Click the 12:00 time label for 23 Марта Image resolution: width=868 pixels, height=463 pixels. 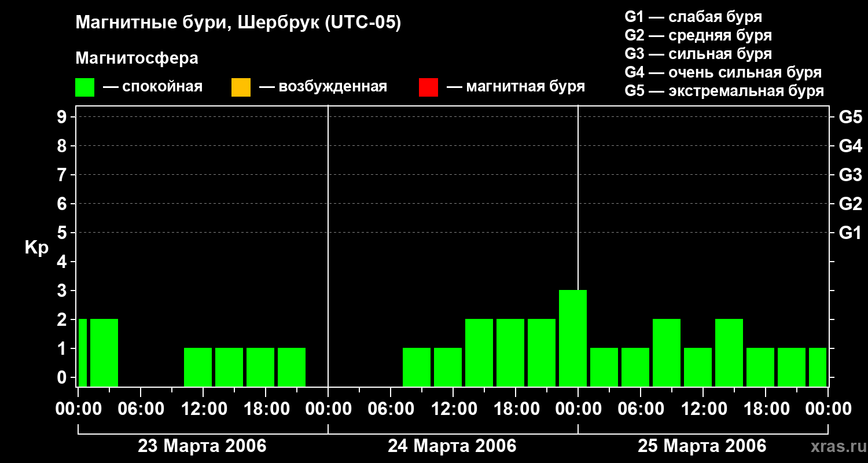pos(203,409)
